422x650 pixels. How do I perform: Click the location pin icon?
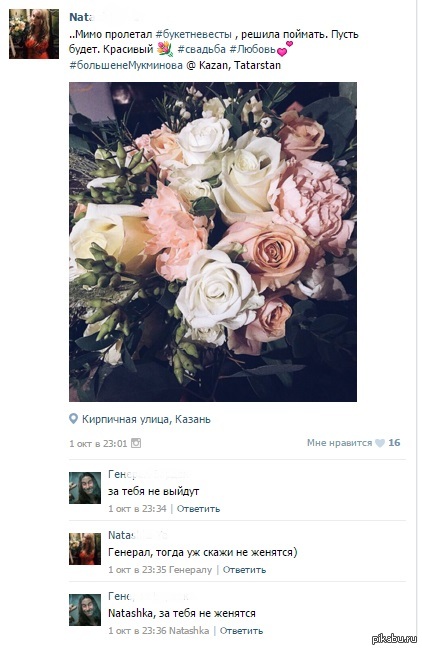[x=73, y=419]
